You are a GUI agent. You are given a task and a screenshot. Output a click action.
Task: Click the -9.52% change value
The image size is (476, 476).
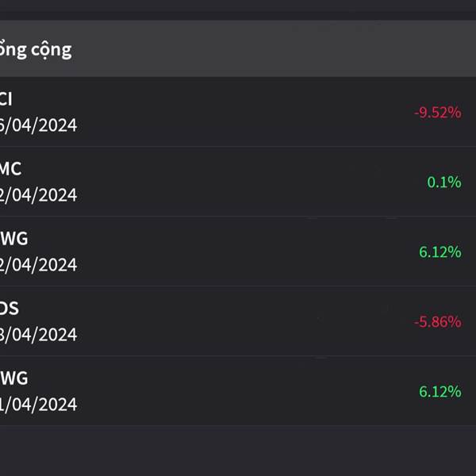pyautogui.click(x=438, y=113)
